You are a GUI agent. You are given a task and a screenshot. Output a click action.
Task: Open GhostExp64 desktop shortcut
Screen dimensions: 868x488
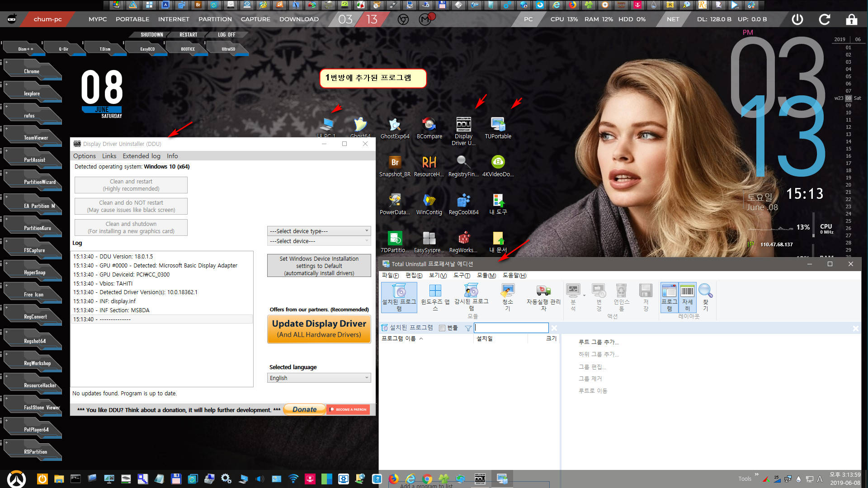pos(395,128)
